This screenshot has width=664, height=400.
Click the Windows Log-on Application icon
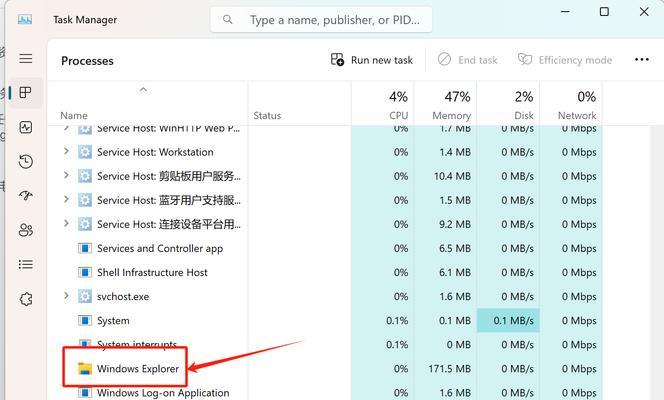point(85,393)
